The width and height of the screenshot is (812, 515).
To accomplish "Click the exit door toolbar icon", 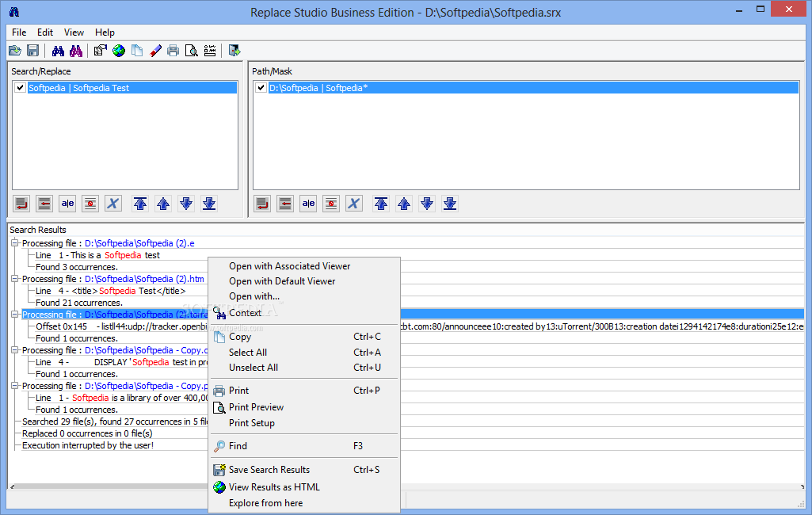I will (x=234, y=51).
